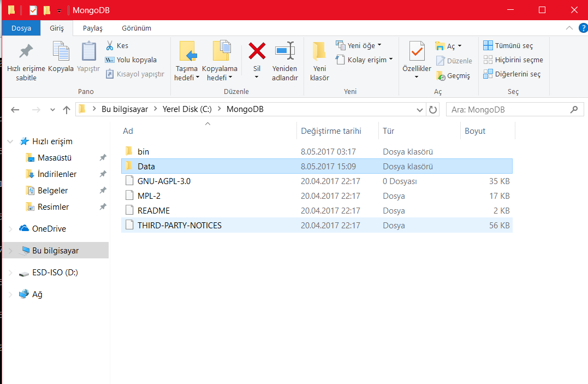This screenshot has width=588, height=384.
Task: Open recent locations dropdown arrow
Action: tap(52, 110)
